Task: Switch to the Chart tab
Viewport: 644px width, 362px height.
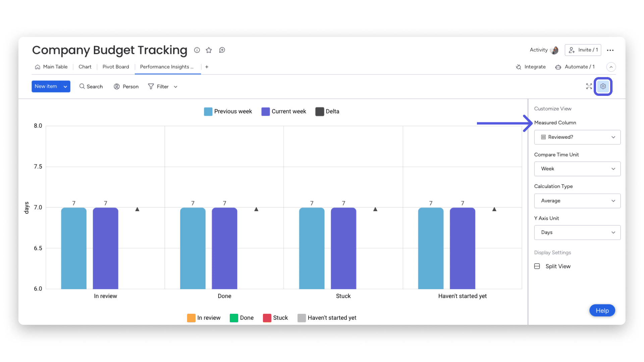Action: [85, 67]
